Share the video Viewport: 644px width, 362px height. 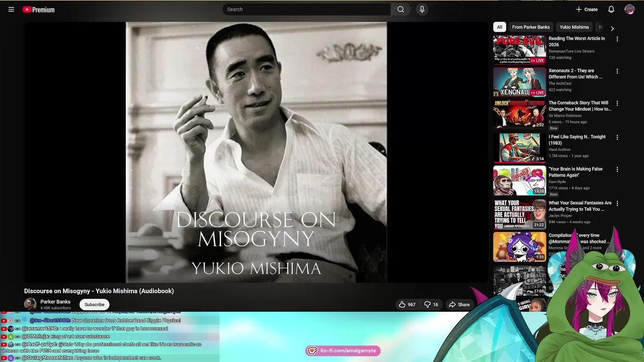459,305
